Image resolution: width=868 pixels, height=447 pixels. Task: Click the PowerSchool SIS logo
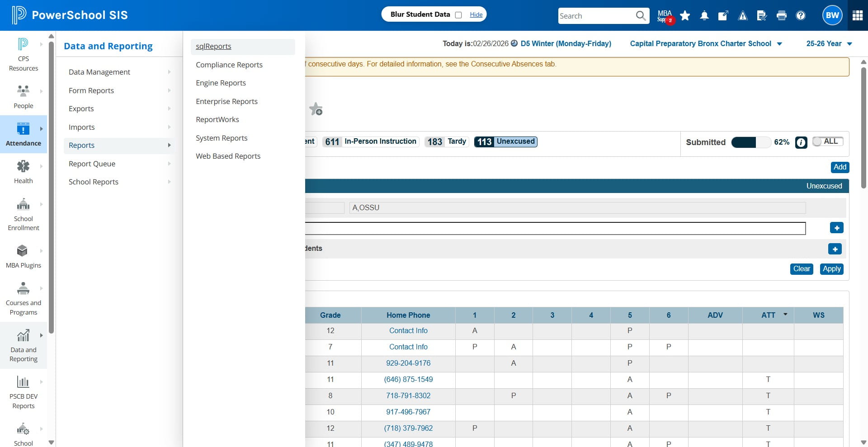tap(70, 15)
